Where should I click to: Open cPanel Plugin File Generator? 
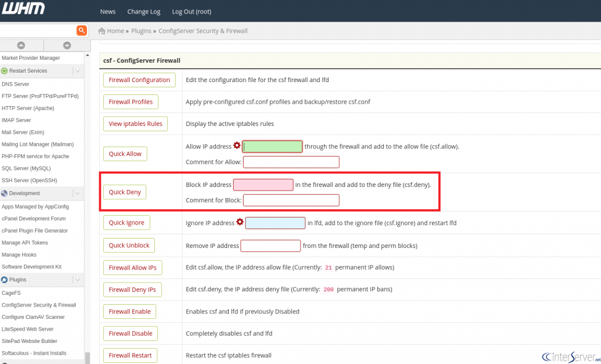pos(35,231)
